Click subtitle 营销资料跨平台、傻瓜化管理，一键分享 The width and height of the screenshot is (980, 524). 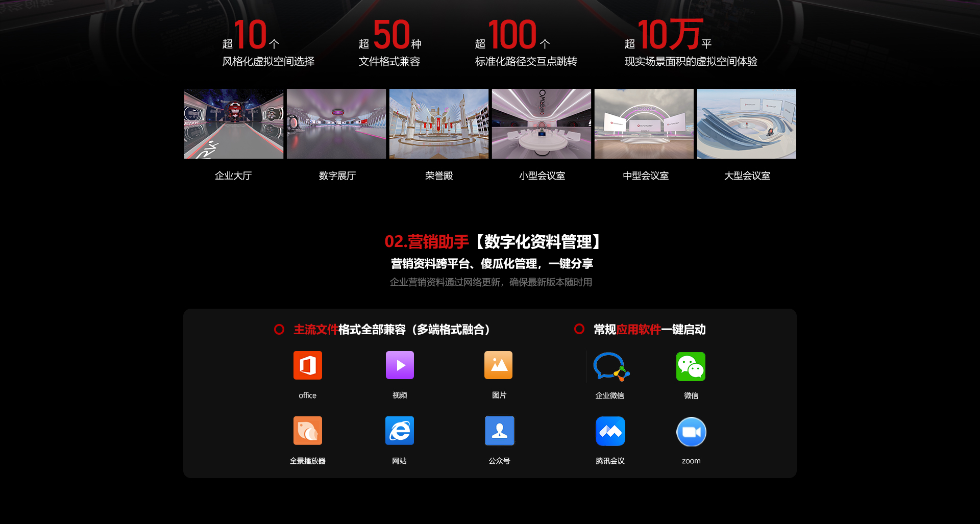492,264
